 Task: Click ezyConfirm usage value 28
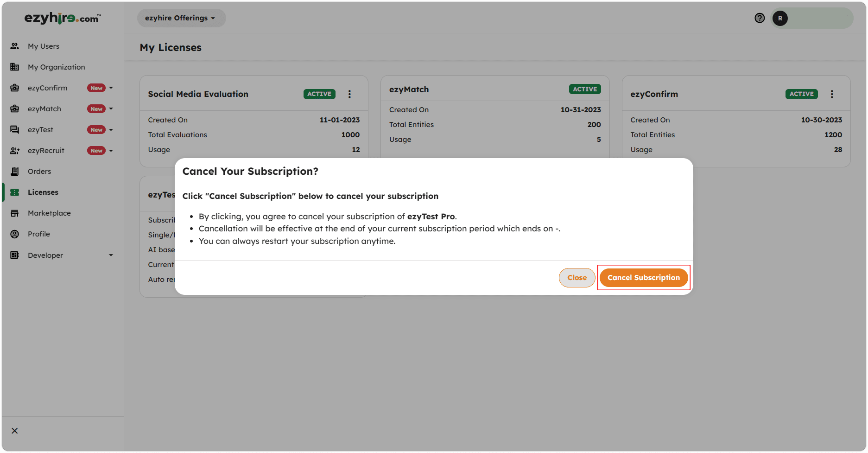(838, 150)
